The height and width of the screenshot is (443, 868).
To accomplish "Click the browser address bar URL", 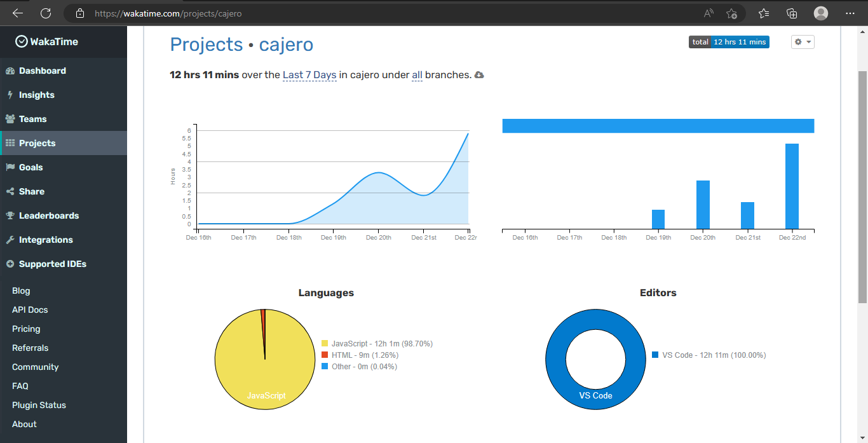I will (168, 13).
